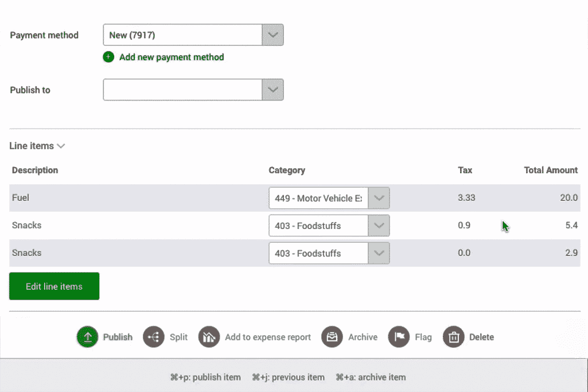Viewport: 588px width, 392px height.
Task: Click the Total Amount column header
Action: (550, 170)
